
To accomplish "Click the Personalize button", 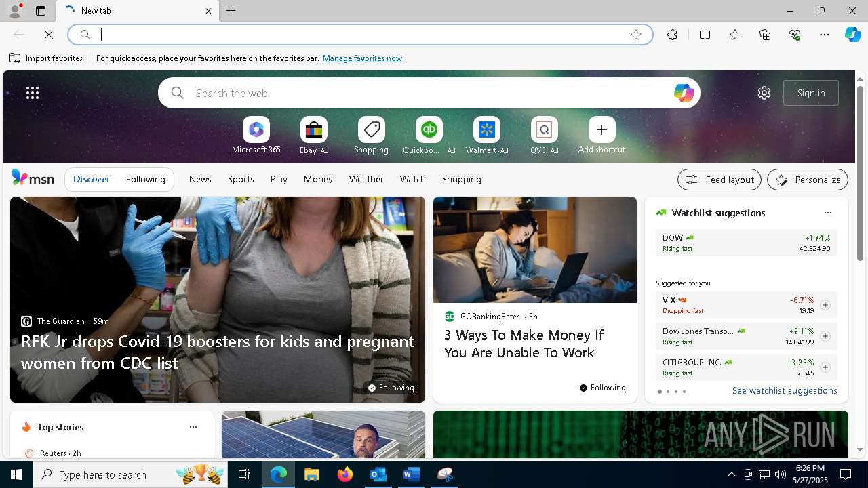I will 808,180.
